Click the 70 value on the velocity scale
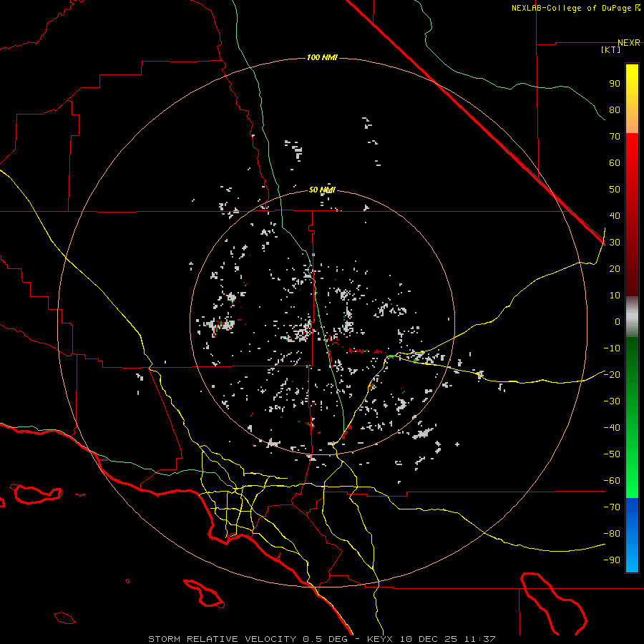Screen dimensions: 644x644 615,137
